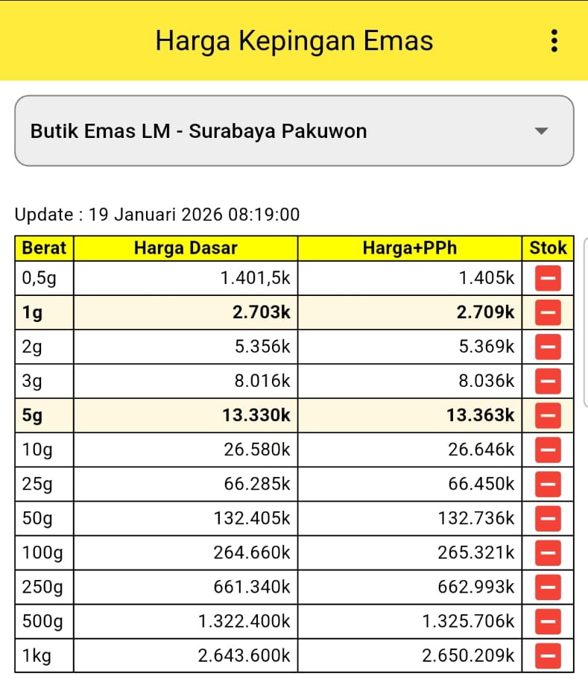
Task: Click the Harga Dasar column header
Action: coord(186,248)
